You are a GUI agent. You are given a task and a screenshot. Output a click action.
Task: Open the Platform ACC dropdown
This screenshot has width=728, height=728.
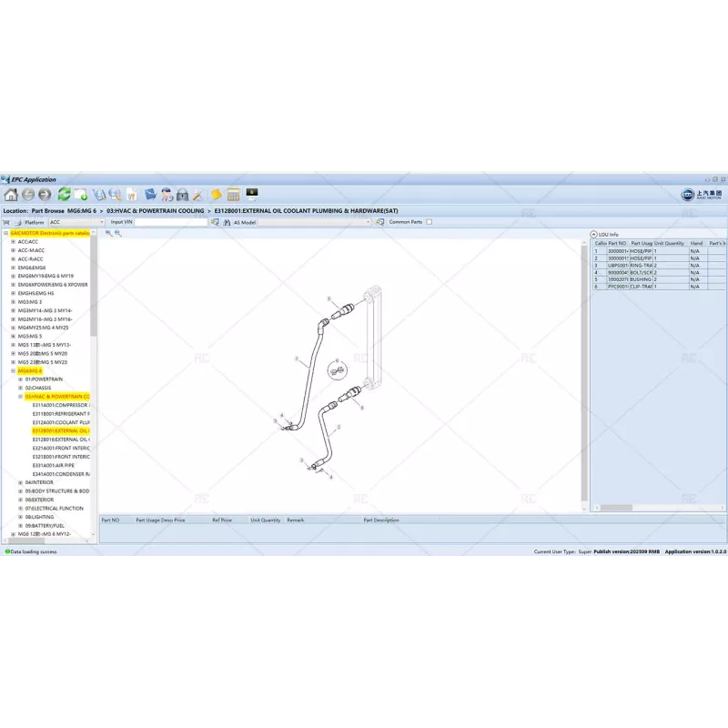coord(102,221)
